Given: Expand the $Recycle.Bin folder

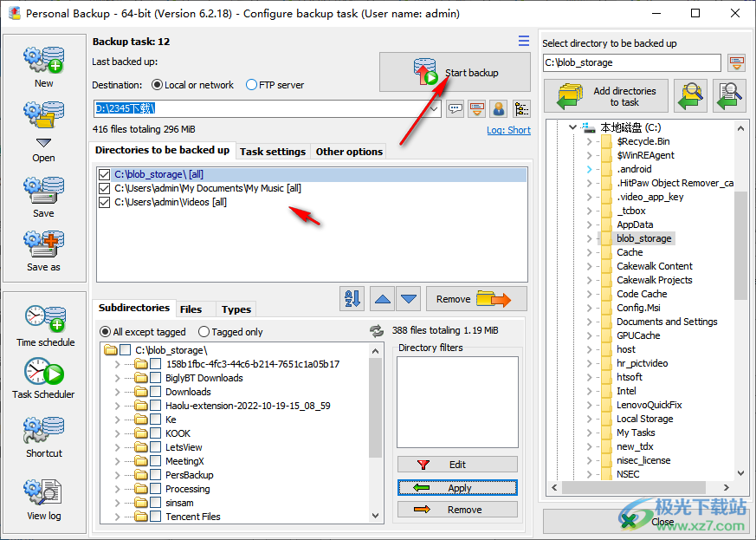Looking at the screenshot, I should [589, 141].
